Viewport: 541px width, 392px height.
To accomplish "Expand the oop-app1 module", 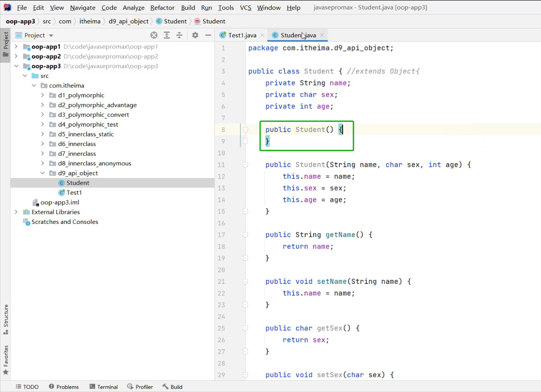I will click(16, 46).
